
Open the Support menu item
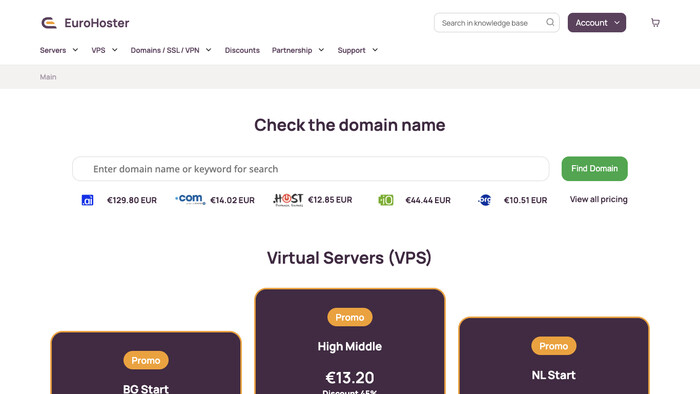click(x=351, y=50)
